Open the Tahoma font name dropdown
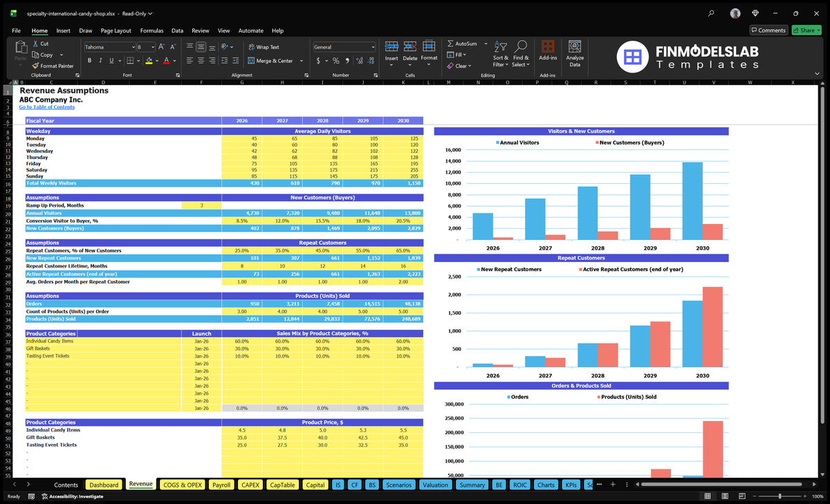 pos(132,47)
